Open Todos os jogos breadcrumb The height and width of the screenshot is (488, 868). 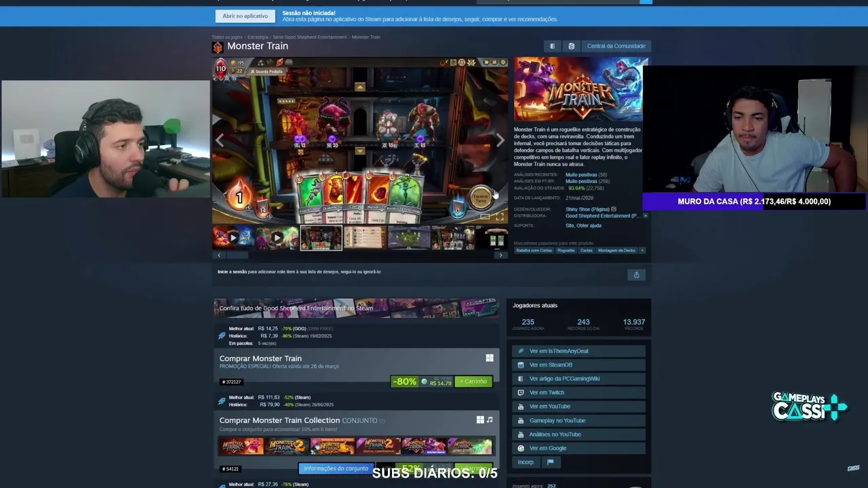[x=226, y=37]
